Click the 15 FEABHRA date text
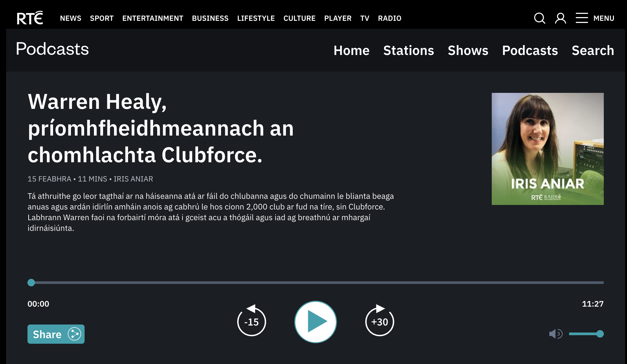Image resolution: width=627 pixels, height=364 pixels. tap(49, 179)
